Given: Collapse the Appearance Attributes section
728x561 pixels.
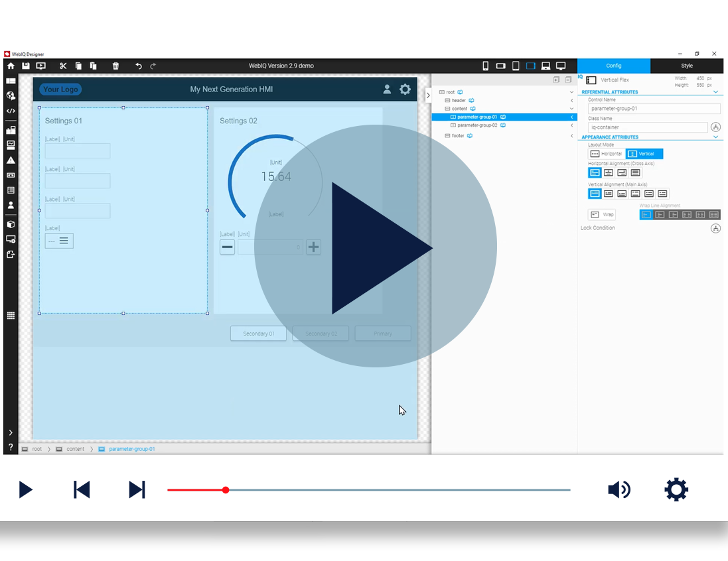Looking at the screenshot, I should pos(715,137).
